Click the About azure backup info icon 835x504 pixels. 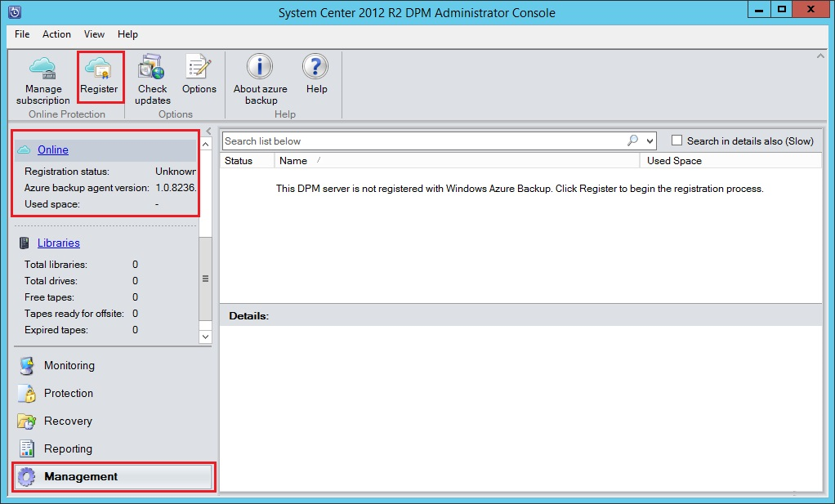point(261,68)
